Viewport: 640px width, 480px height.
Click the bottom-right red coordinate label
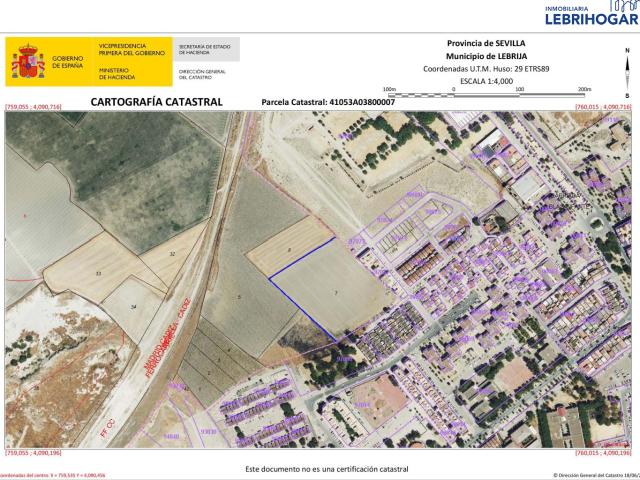pyautogui.click(x=603, y=451)
